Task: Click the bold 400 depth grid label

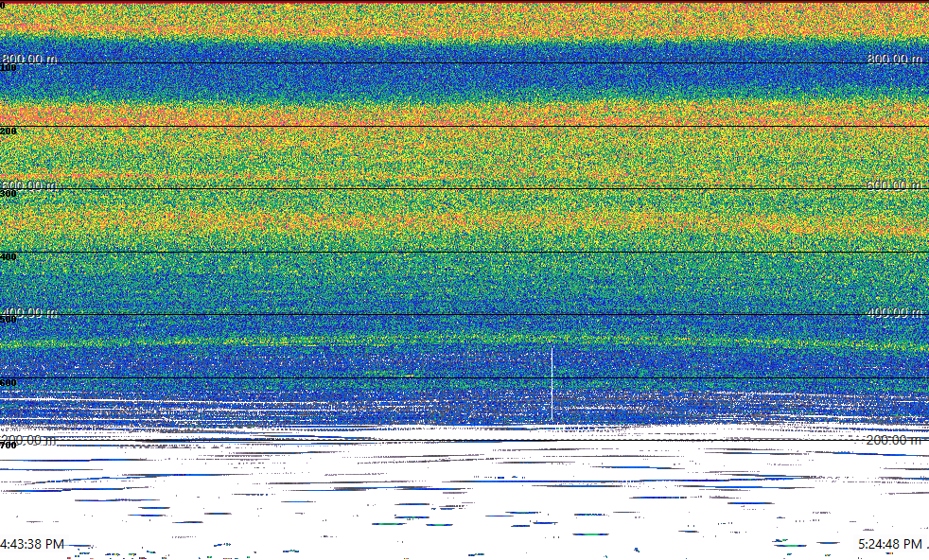Action: [x=9, y=256]
